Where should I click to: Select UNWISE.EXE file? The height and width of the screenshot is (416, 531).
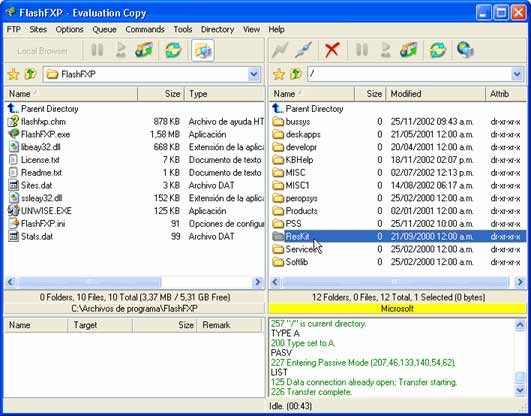(46, 211)
